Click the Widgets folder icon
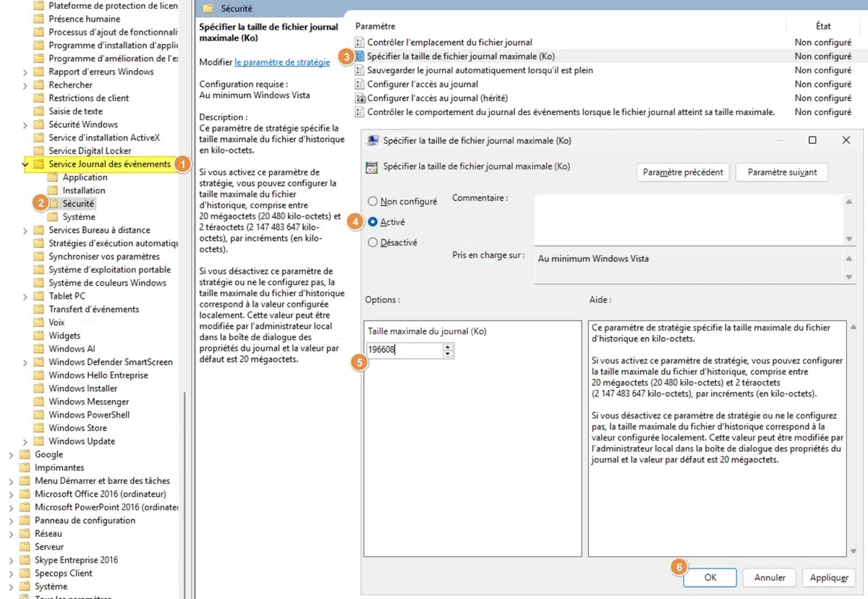868x599 pixels. point(39,336)
